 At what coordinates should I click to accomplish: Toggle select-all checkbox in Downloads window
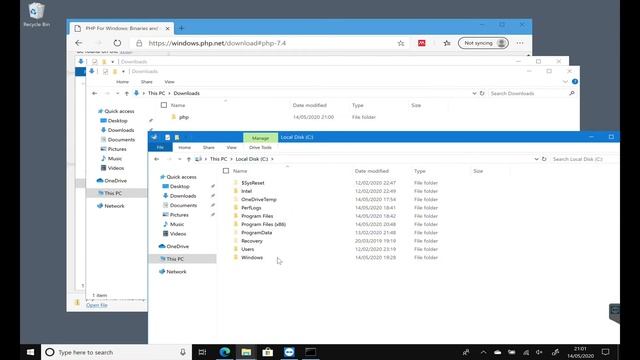[164, 105]
